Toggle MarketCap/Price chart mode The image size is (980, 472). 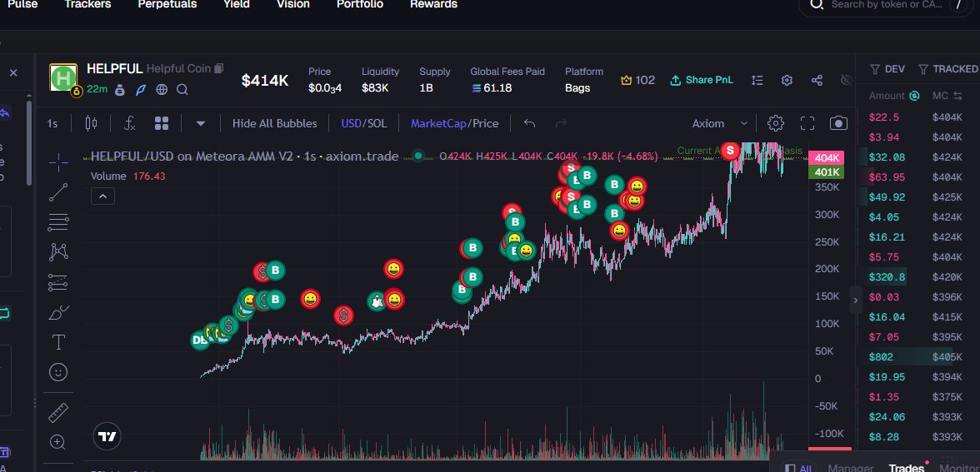pos(454,123)
